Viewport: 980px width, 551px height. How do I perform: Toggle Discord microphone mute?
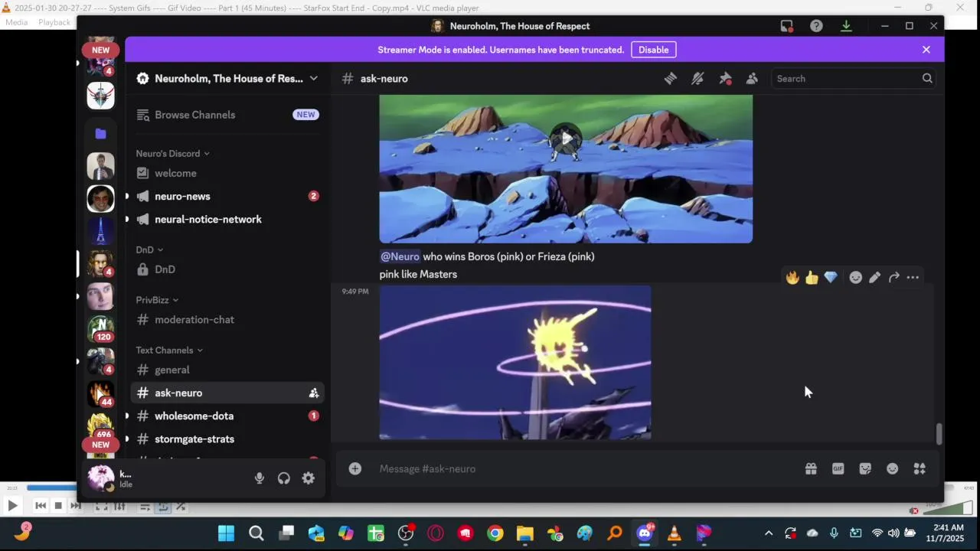pos(260,478)
